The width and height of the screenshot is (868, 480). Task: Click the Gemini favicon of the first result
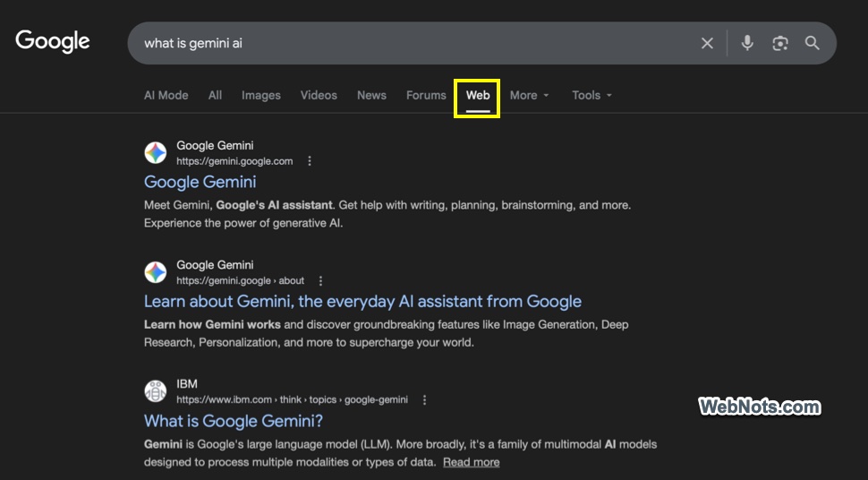(x=156, y=152)
